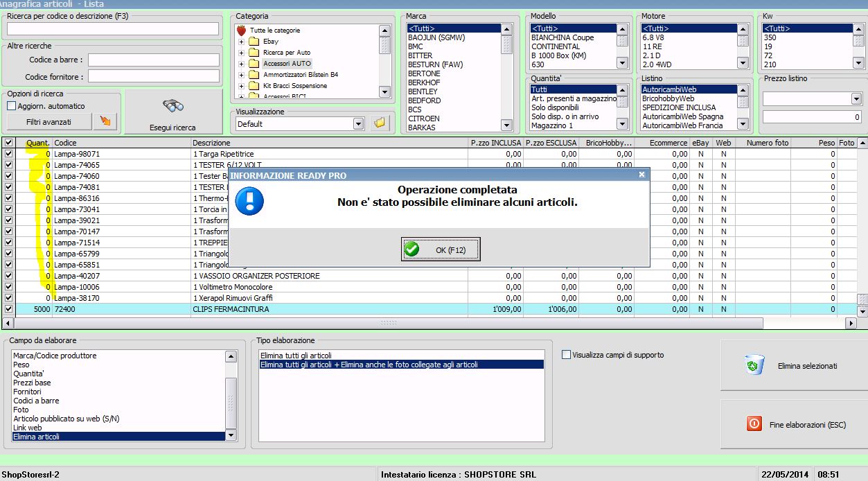The image size is (868, 481).
Task: Uncheck the row checkbox for Lampa-40207
Action: 8,276
